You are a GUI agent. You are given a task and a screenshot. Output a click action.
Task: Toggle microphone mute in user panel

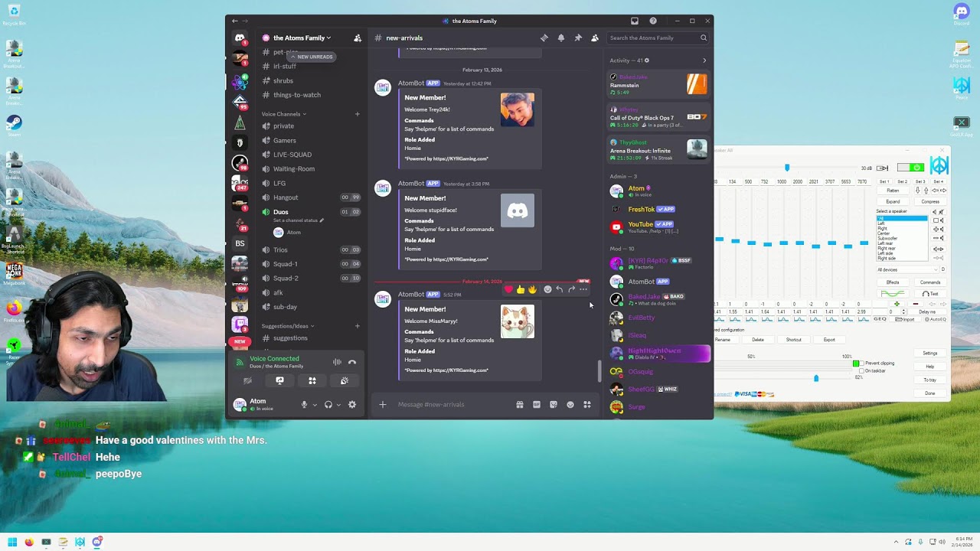pos(304,404)
